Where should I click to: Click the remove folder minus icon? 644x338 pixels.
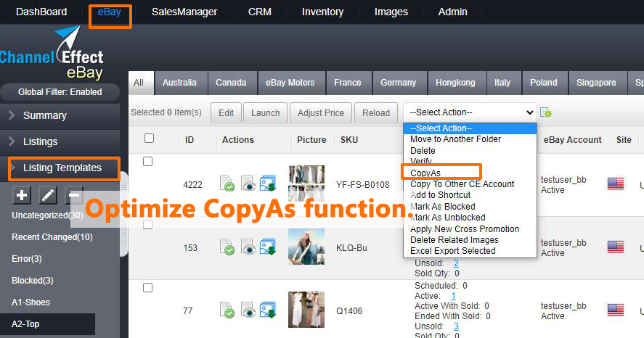coord(74,195)
